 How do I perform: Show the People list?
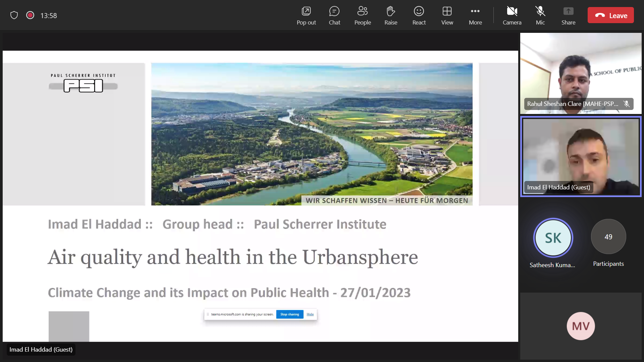pos(362,15)
